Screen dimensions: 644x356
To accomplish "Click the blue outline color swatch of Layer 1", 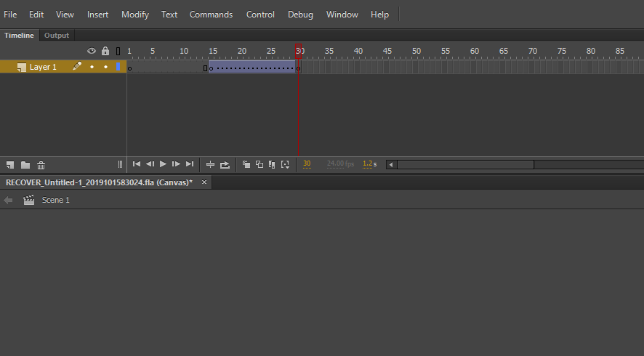I will 118,67.
